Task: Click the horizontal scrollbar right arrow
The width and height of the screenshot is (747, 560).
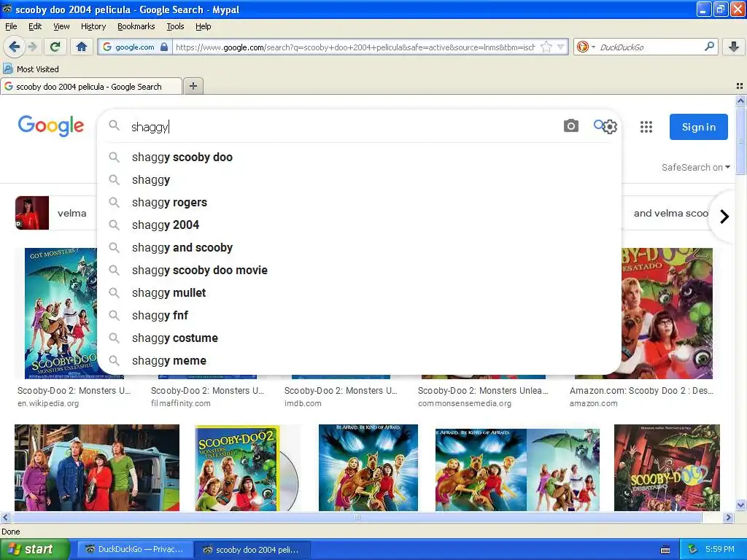Action: [729, 517]
